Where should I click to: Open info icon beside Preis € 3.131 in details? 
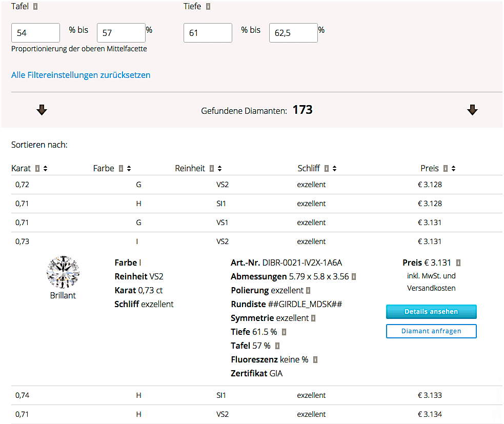(x=458, y=263)
